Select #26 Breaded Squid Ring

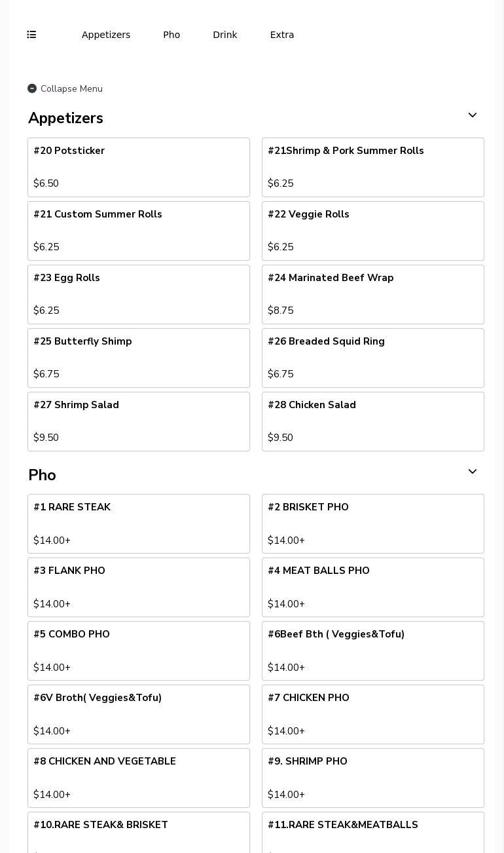373,358
